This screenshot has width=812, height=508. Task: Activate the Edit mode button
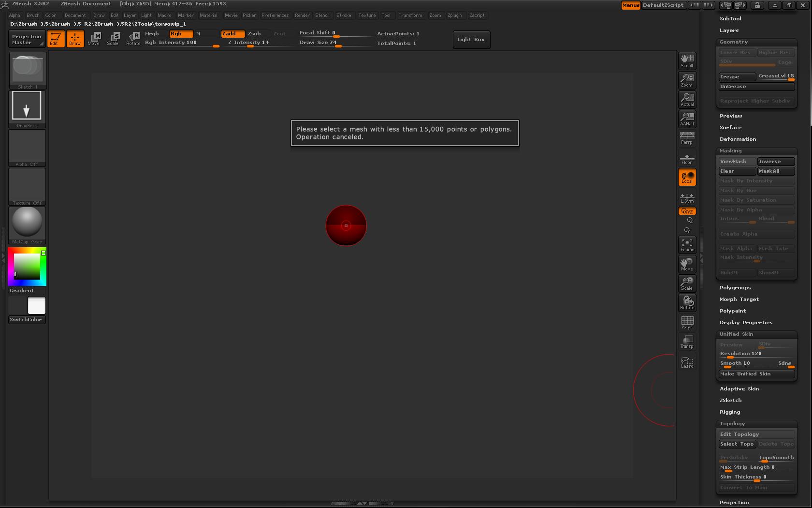[55, 39]
